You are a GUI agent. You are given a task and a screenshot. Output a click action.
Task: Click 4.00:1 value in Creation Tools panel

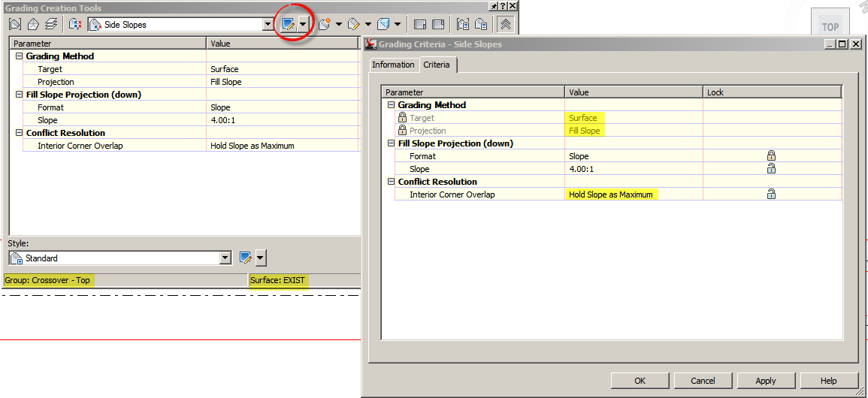tap(223, 120)
